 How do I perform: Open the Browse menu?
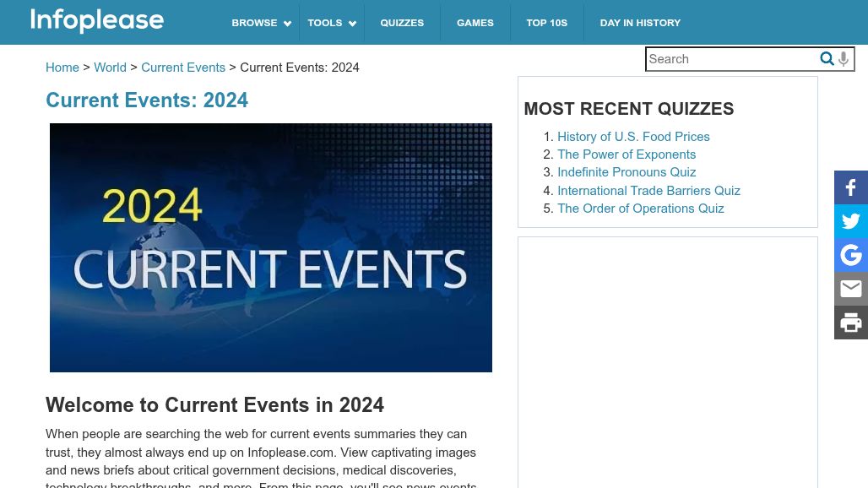point(254,23)
